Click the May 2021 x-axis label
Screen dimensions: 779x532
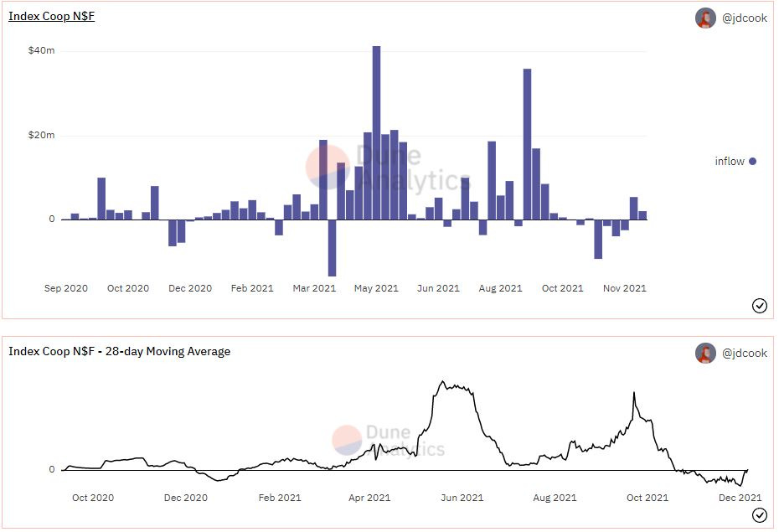point(377,288)
